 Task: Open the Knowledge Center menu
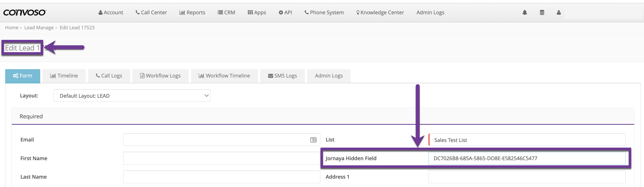[x=380, y=13]
